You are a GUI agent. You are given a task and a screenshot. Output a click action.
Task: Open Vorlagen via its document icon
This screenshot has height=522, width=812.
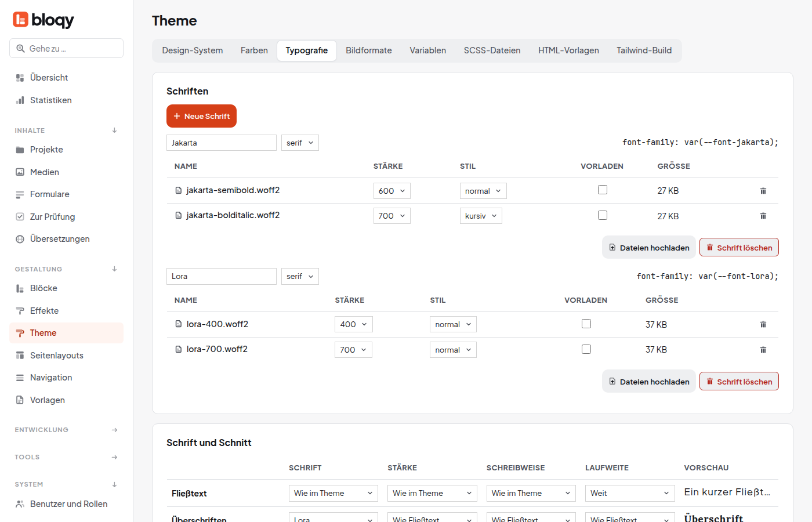20,400
